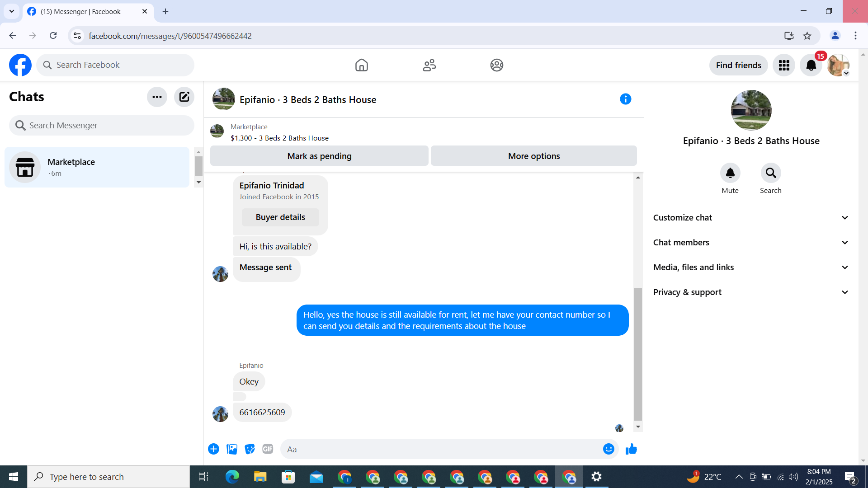The image size is (868, 488).
Task: Open the Chats options ellipsis menu
Action: [x=157, y=97]
